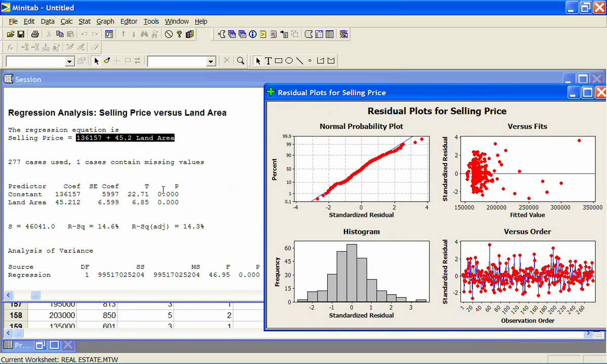The height and width of the screenshot is (364, 607).
Task: Click the Constant coefficient 136157 in table
Action: point(68,194)
